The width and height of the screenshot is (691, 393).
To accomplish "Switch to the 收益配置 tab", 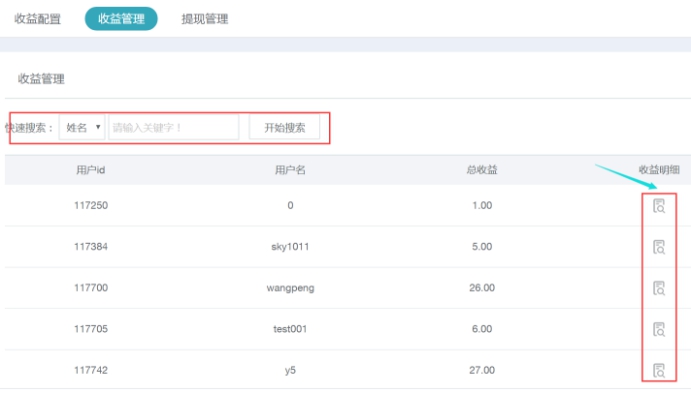I will pos(37,19).
